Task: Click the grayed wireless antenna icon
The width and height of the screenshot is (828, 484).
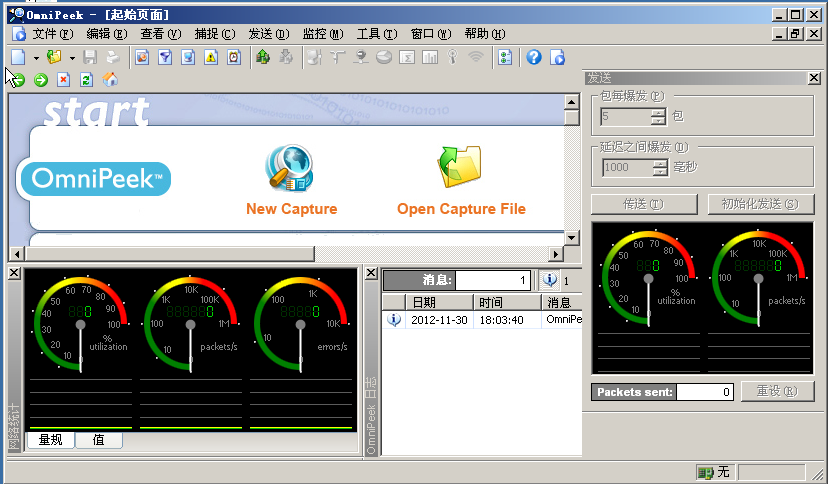Action: pyautogui.click(x=453, y=57)
